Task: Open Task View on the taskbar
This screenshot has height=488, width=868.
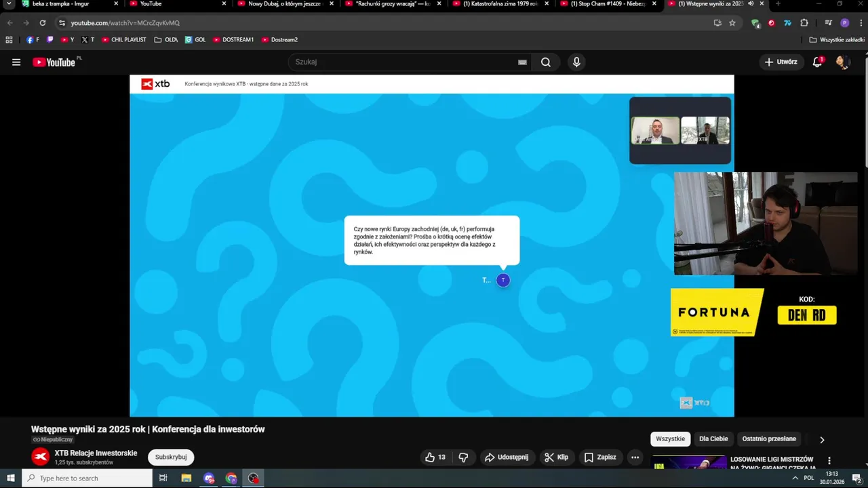Action: 163,478
